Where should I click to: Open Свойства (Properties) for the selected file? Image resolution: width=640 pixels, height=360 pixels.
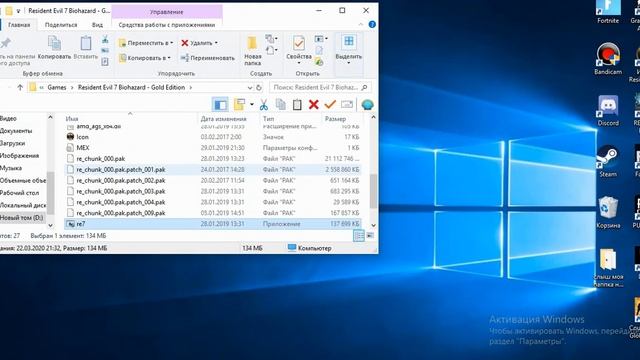[x=299, y=50]
